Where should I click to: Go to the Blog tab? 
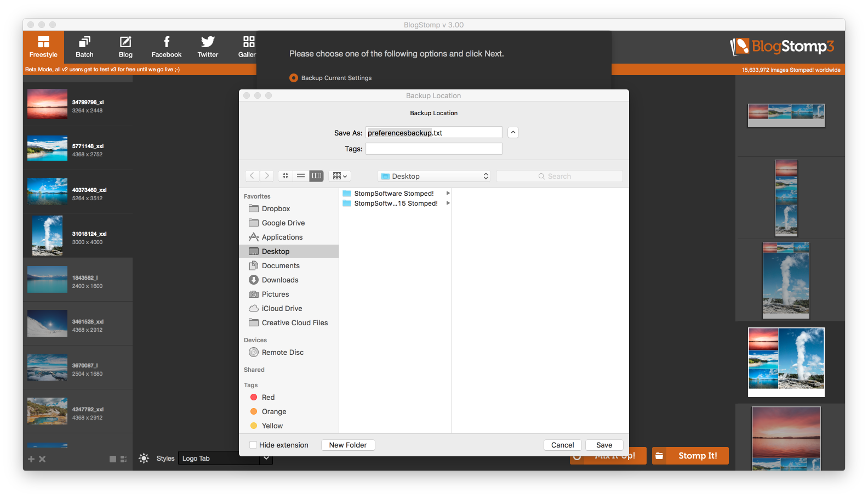coord(125,47)
